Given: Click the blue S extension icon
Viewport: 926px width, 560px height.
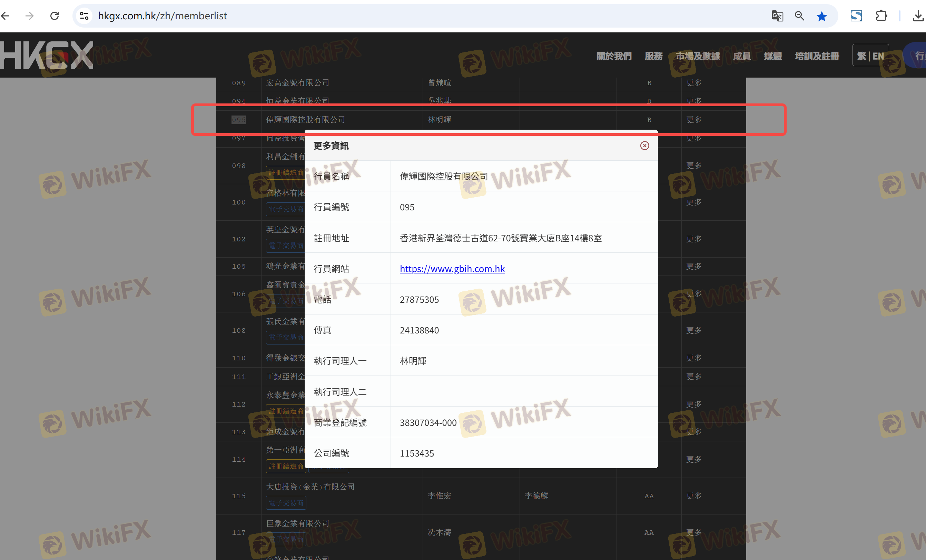Looking at the screenshot, I should click(856, 16).
